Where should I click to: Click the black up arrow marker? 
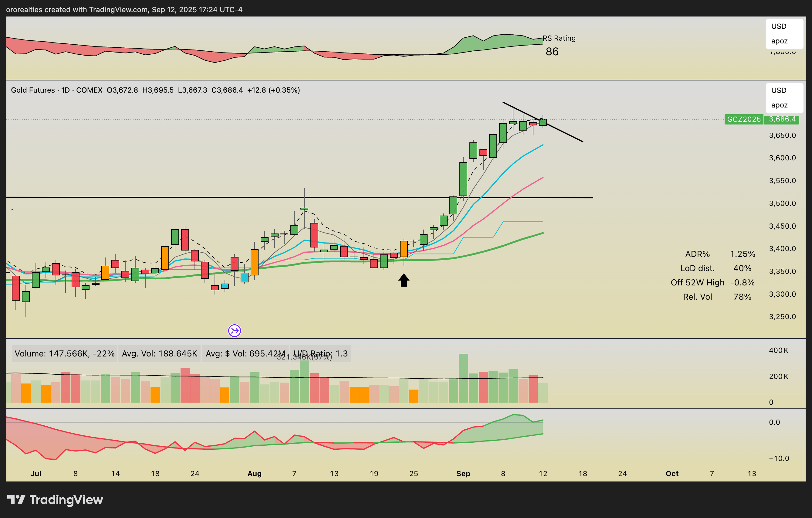pos(404,280)
